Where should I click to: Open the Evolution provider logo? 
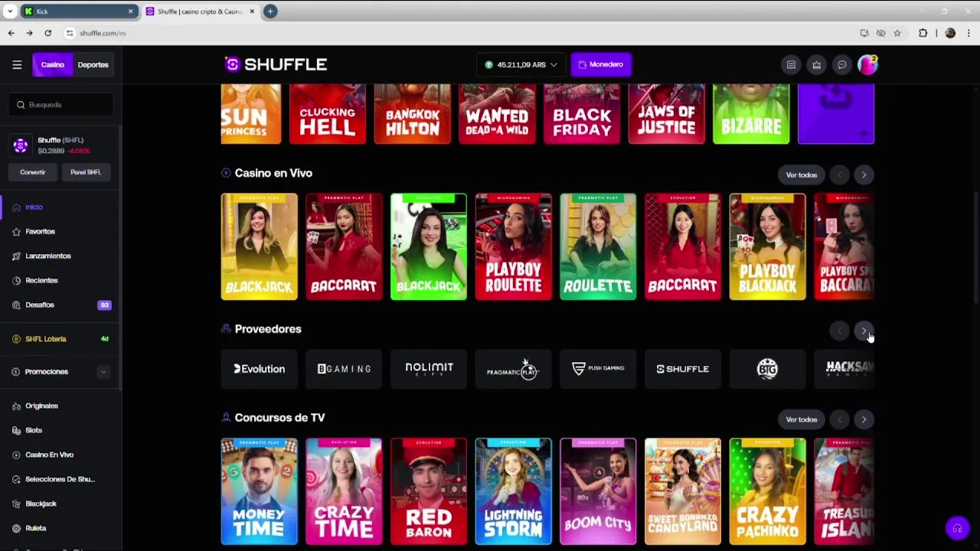(259, 369)
